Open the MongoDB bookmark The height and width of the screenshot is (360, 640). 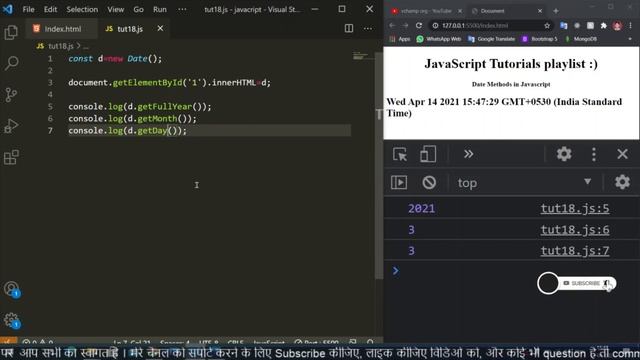(x=581, y=39)
